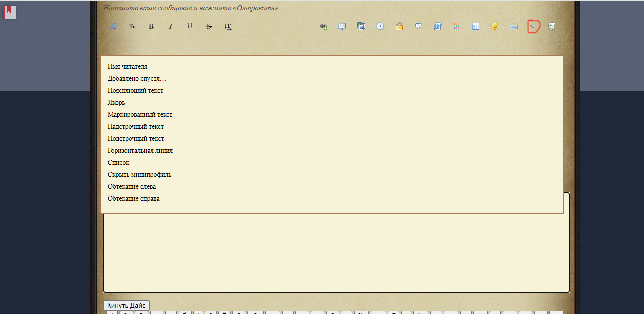Select "Скрыть минипрофиль" option

pos(139,175)
